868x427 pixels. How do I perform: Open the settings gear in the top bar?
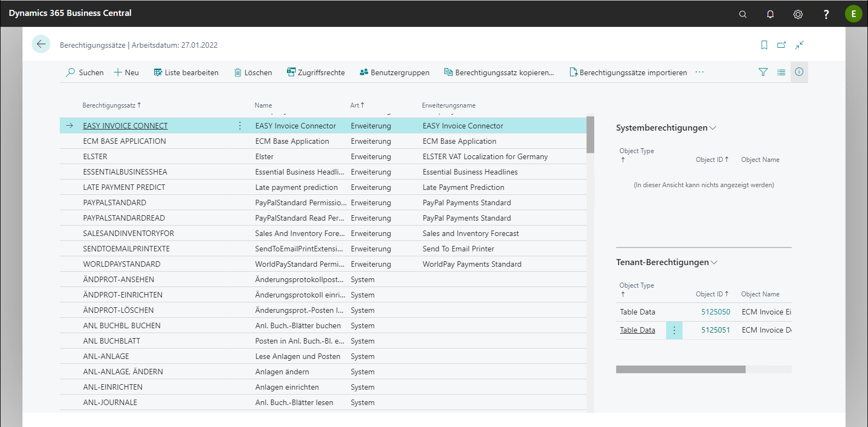(x=798, y=14)
